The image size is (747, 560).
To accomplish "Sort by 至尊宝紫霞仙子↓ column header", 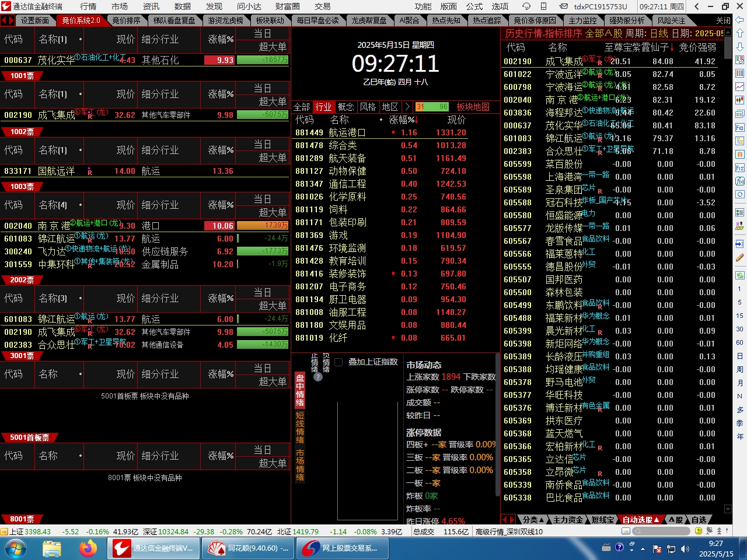I will point(639,47).
